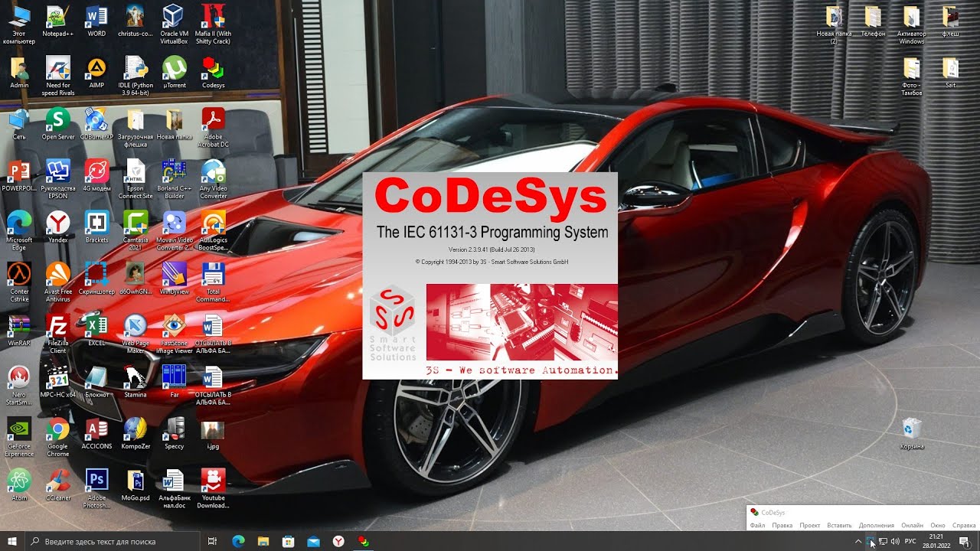
Task: Launch the Скриншотер desktop app
Action: (x=96, y=279)
